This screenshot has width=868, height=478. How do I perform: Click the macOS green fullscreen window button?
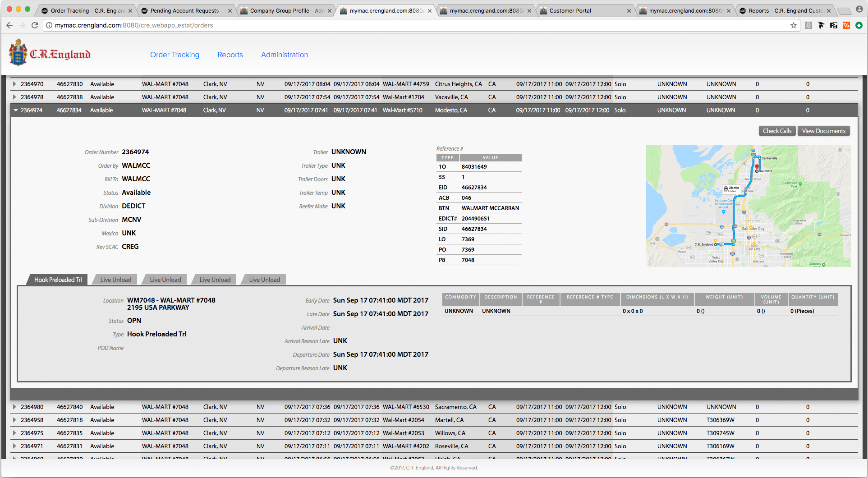coord(28,9)
